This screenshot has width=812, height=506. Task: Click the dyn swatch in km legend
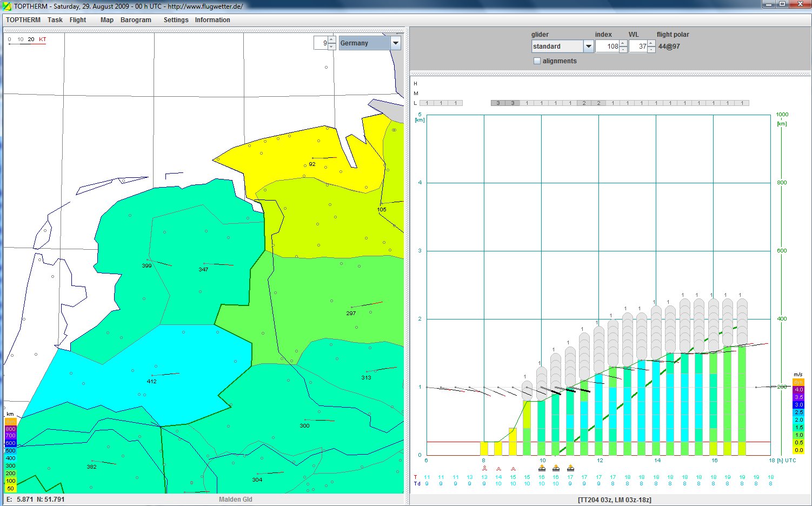click(11, 421)
